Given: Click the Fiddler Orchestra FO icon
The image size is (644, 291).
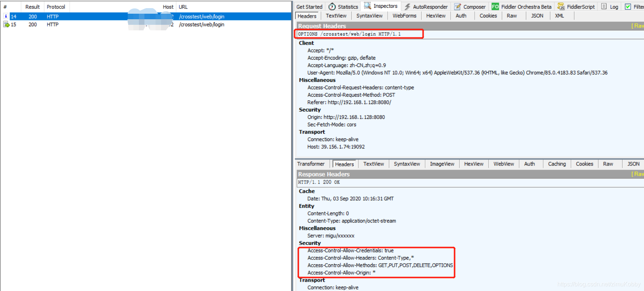Looking at the screenshot, I should pyautogui.click(x=495, y=7).
